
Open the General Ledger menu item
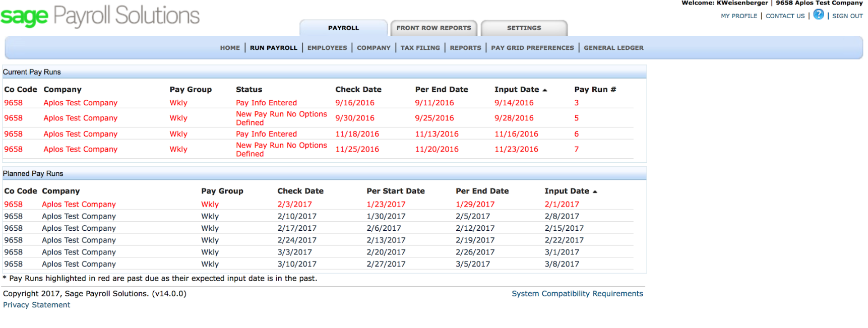[x=614, y=48]
